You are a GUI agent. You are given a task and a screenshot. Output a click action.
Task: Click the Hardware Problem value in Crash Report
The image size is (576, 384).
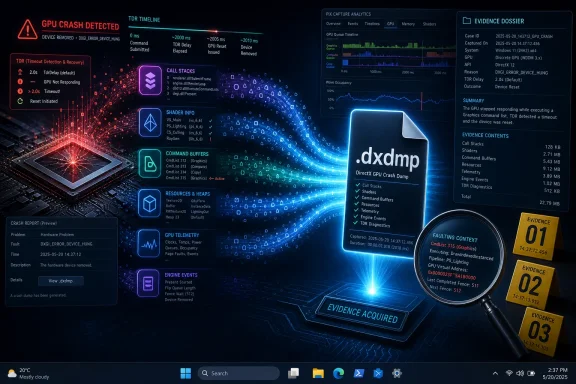(57, 234)
